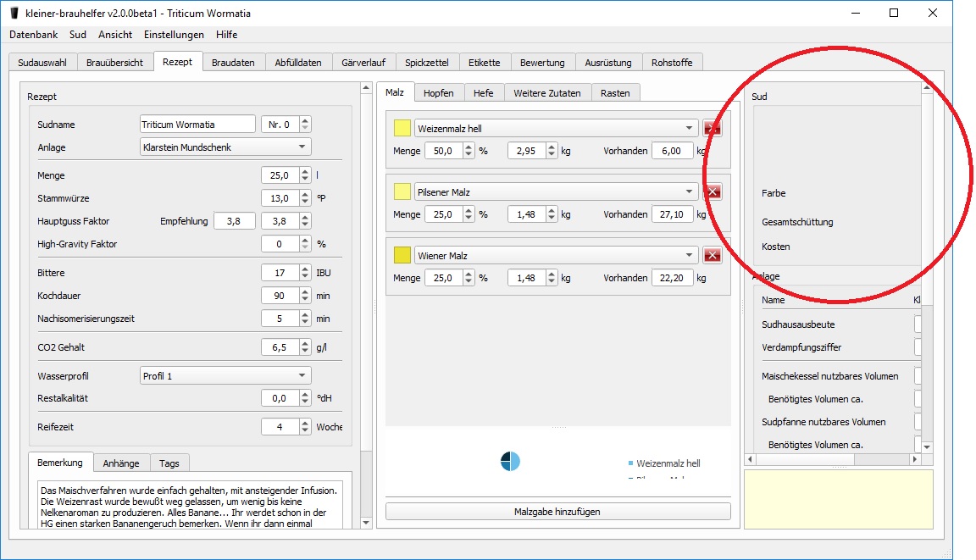This screenshot has height=560, width=976.
Task: Remove the Pilsener Malz entry
Action: 713,192
